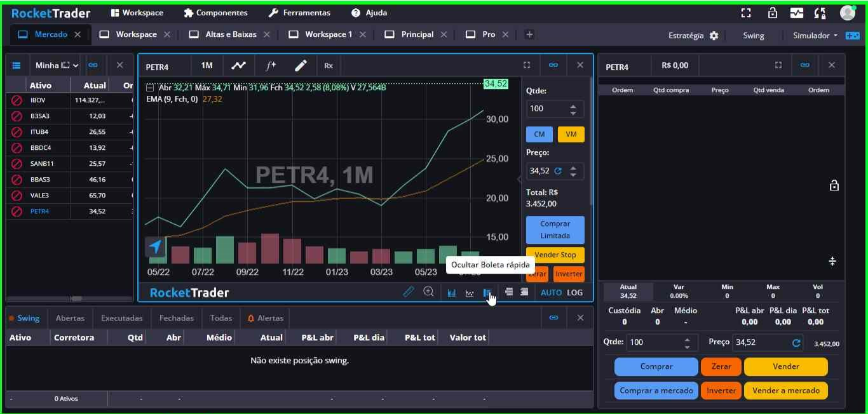Viewport: 868px width, 414px height.
Task: Expand the Minha lista dropdown
Action: pos(57,65)
